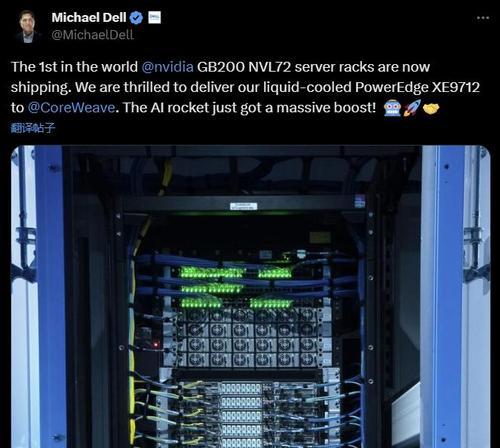The width and height of the screenshot is (500, 448).
Task: Click the @MichaelDell handle
Action: pos(92,35)
